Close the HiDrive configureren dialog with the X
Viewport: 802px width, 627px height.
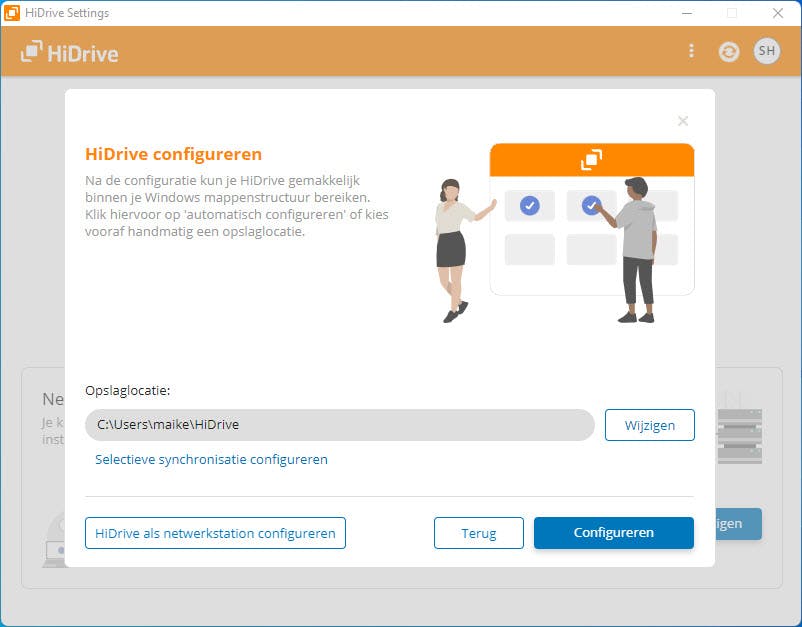click(x=683, y=121)
